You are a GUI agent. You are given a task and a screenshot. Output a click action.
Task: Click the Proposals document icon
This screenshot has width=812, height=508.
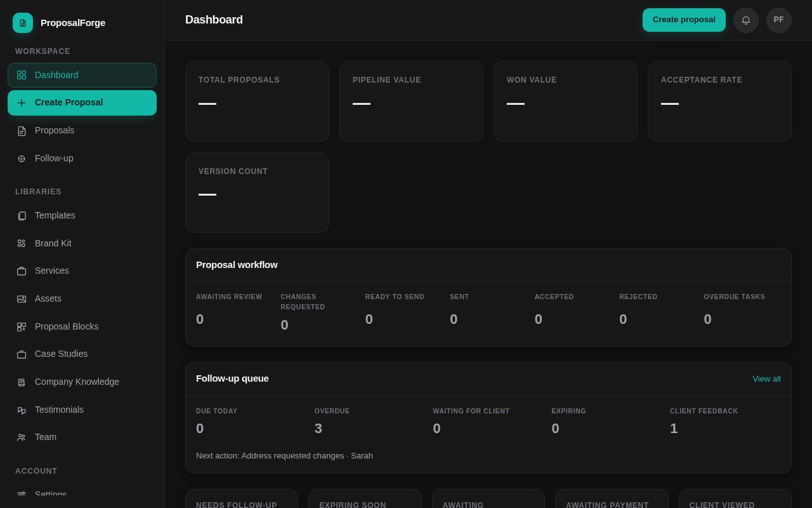(x=22, y=131)
